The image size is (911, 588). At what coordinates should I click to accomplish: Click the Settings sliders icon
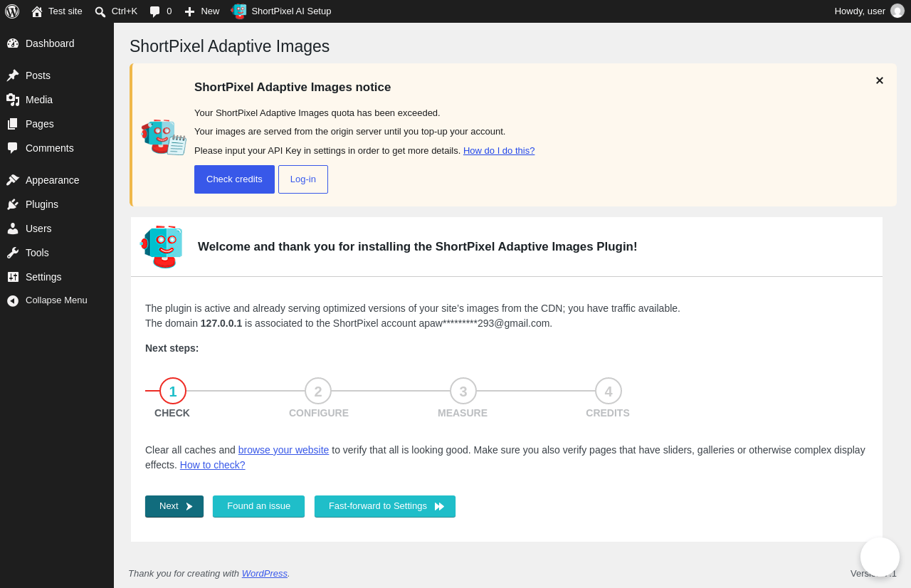[13, 277]
